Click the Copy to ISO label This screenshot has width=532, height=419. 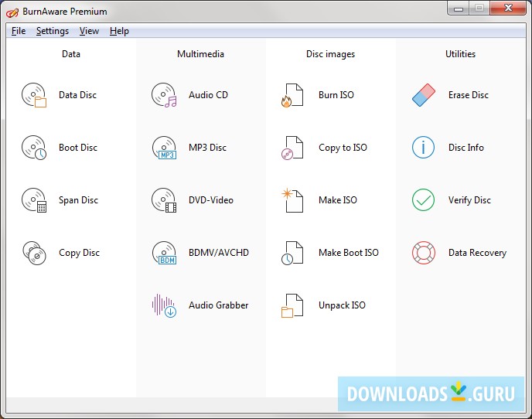coord(343,148)
